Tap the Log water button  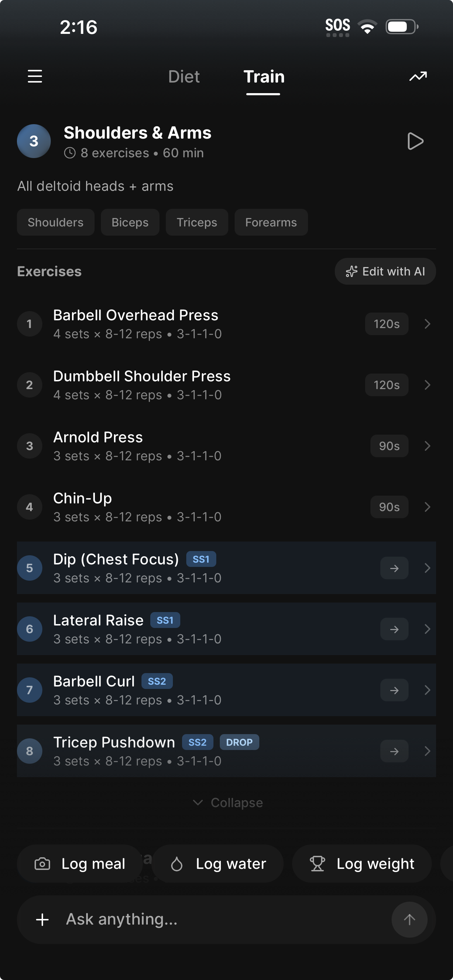coord(218,864)
